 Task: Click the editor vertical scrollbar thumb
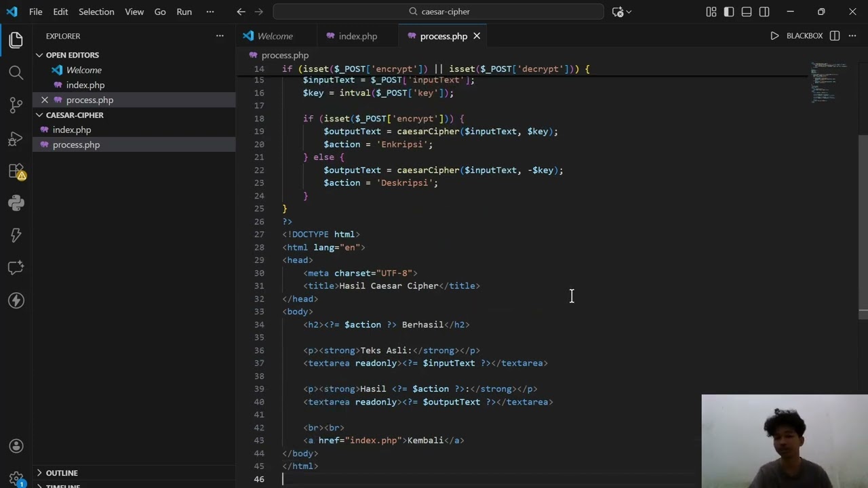tap(863, 226)
